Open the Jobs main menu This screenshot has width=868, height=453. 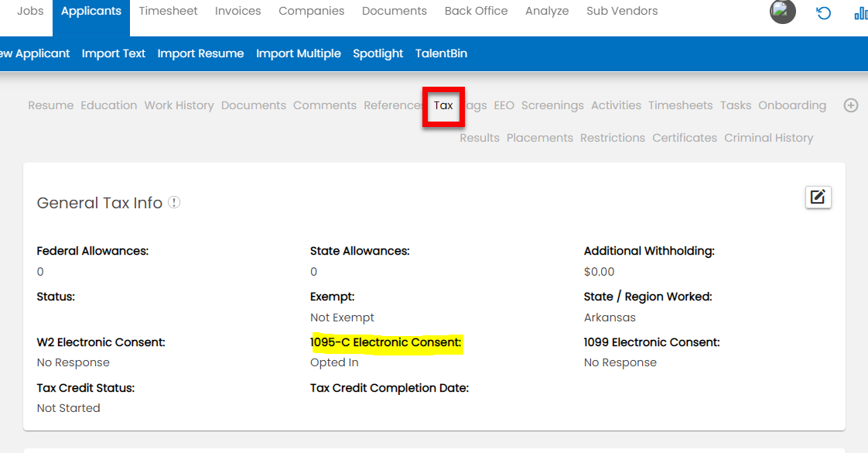30,11
